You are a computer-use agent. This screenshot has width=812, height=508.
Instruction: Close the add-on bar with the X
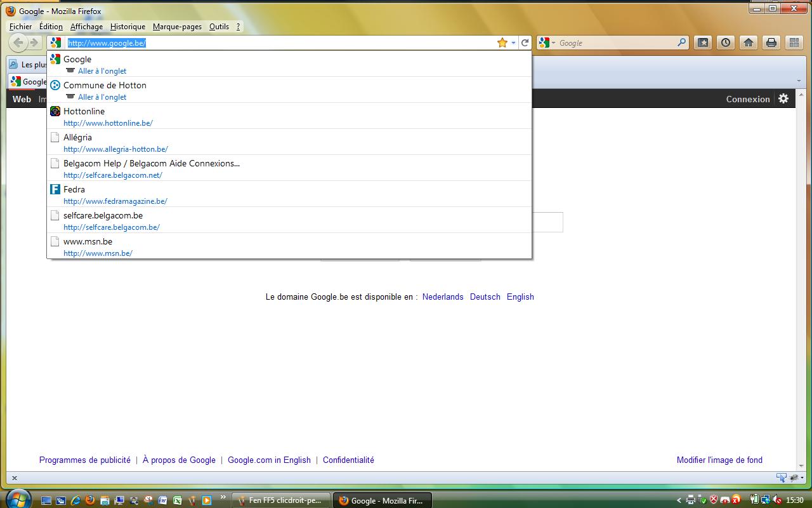pos(15,478)
